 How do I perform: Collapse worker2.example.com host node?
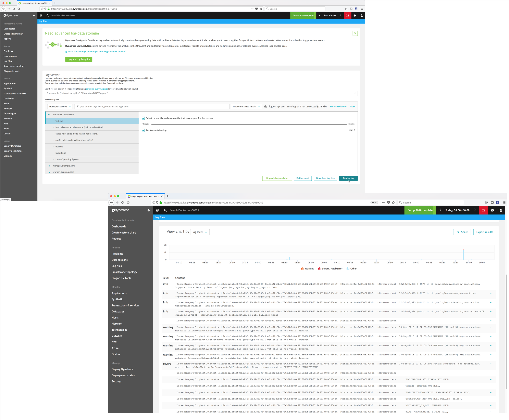49,115
